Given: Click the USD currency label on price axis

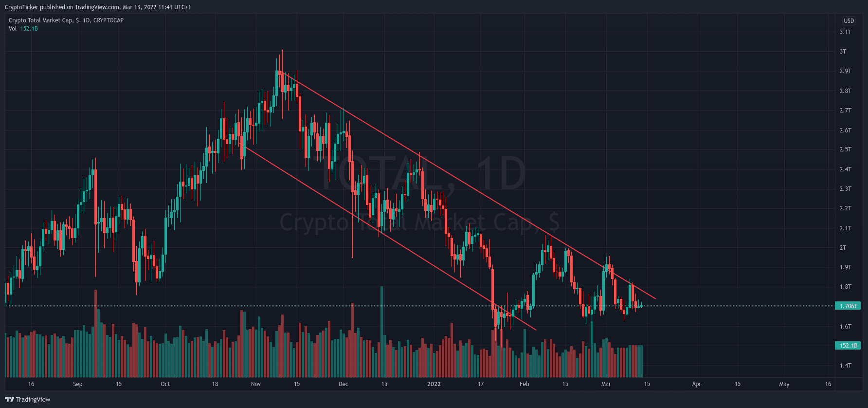Looking at the screenshot, I should coord(849,21).
